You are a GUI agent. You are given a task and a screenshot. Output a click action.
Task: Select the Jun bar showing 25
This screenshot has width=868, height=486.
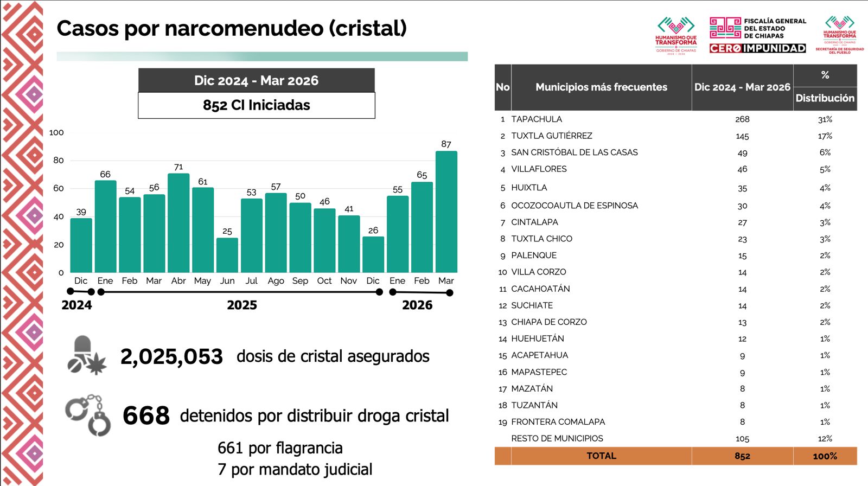pos(227,255)
